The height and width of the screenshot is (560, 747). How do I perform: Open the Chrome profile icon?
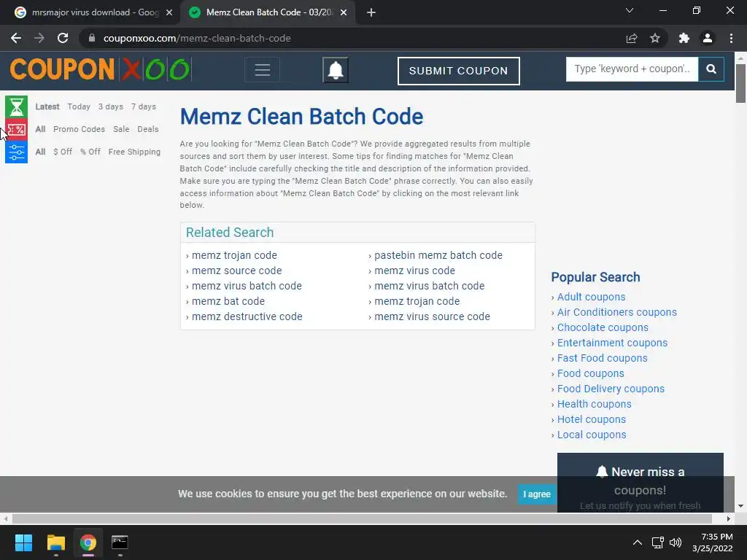click(x=708, y=38)
